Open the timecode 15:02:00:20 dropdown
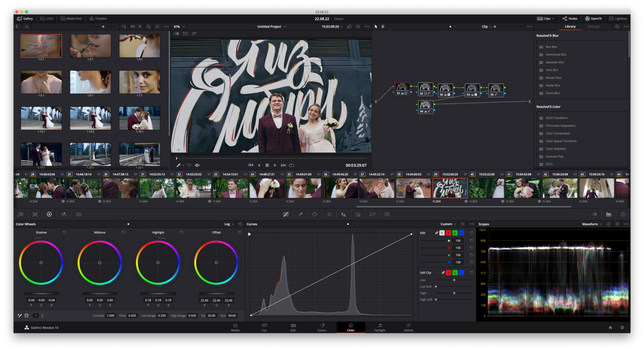This screenshot has height=351, width=644. point(332,27)
